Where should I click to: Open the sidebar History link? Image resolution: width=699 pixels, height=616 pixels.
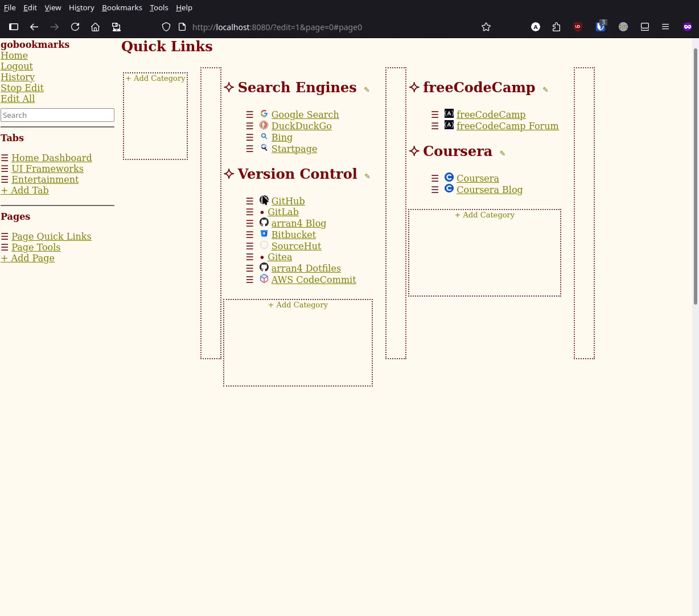pos(18,77)
